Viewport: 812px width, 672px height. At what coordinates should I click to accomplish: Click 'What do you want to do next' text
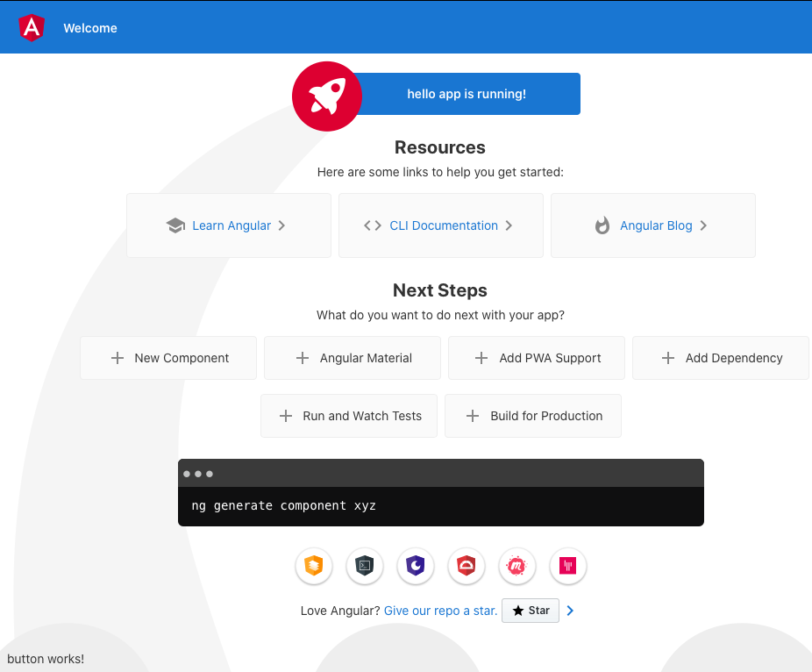[441, 315]
